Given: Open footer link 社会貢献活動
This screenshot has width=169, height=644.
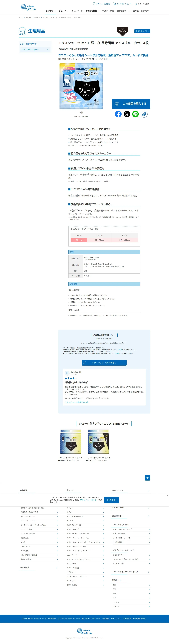Looking at the screenshot, I should [x=117, y=542].
